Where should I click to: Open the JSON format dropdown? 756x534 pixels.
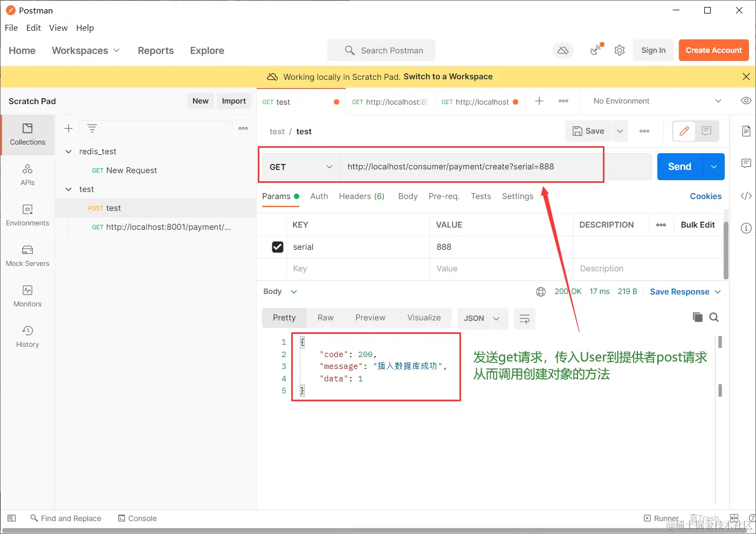pyautogui.click(x=482, y=319)
